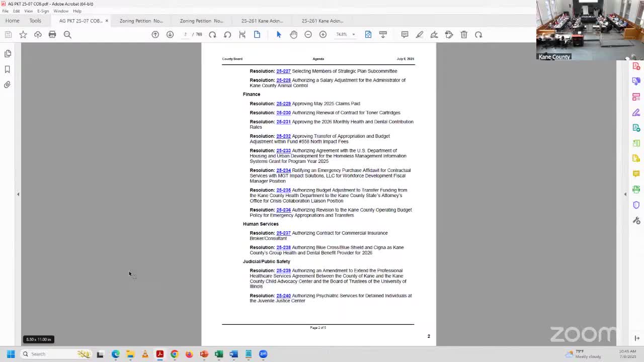644x362 pixels.
Task: Open the Help menu
Action: coord(77,11)
